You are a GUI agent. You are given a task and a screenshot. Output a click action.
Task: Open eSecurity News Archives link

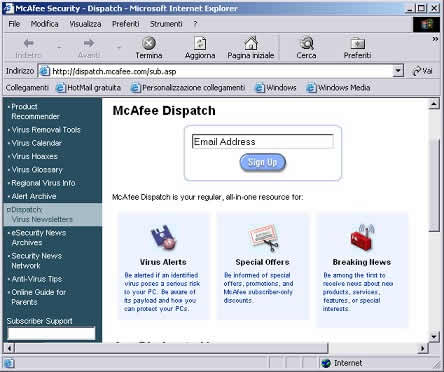38,238
